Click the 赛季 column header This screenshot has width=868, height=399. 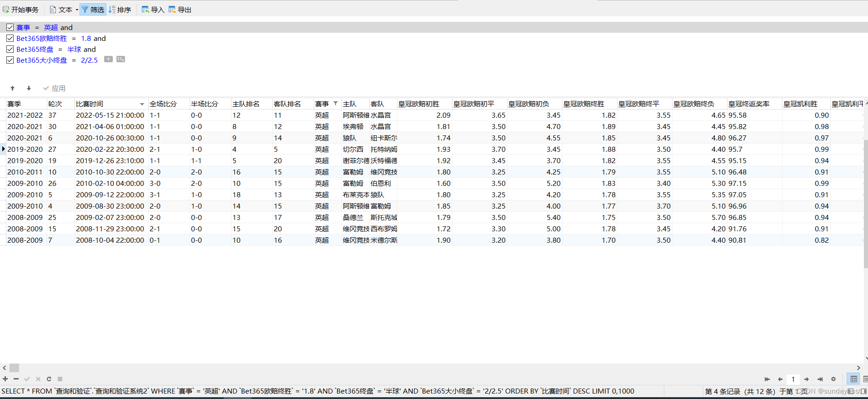(26, 104)
